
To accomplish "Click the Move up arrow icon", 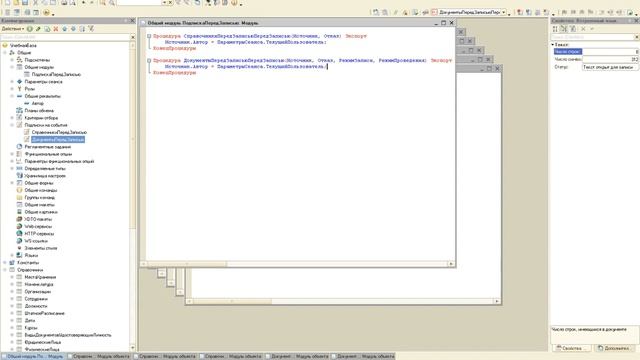I will click(64, 29).
